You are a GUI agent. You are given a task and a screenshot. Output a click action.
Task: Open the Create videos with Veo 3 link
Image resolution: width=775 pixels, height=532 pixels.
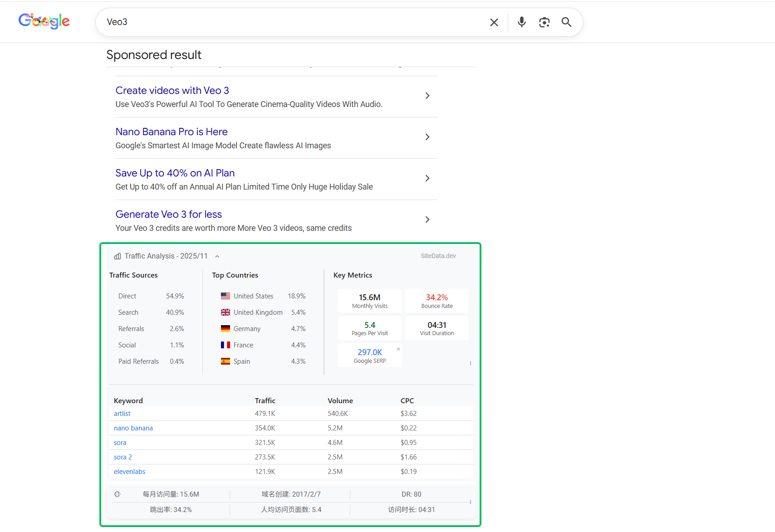[x=172, y=91]
